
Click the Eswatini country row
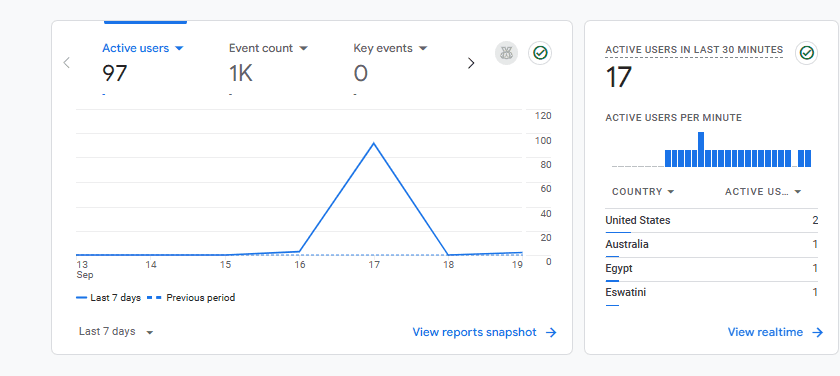(x=711, y=293)
